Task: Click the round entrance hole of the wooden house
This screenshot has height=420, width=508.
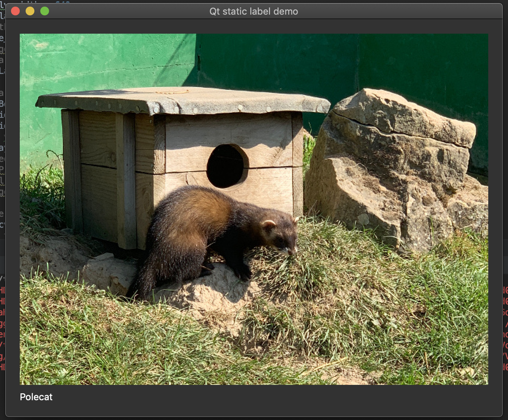Action: tap(225, 166)
